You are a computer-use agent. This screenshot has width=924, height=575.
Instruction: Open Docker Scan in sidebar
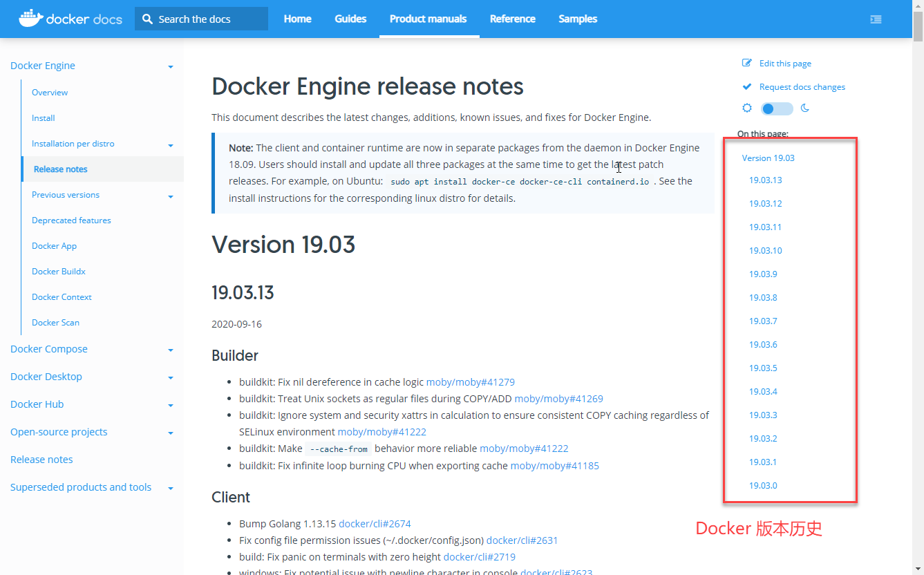pos(55,323)
